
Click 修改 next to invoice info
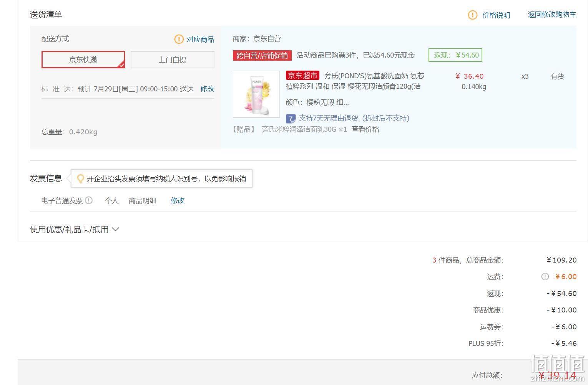(x=178, y=201)
